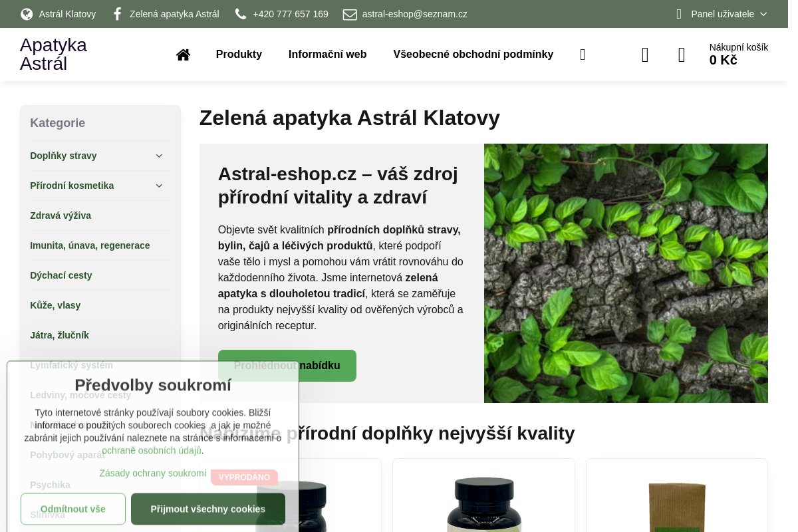Viewport: 798px width, 532px height.
Task: Click the Kategorie sidebar heading
Action: point(57,123)
